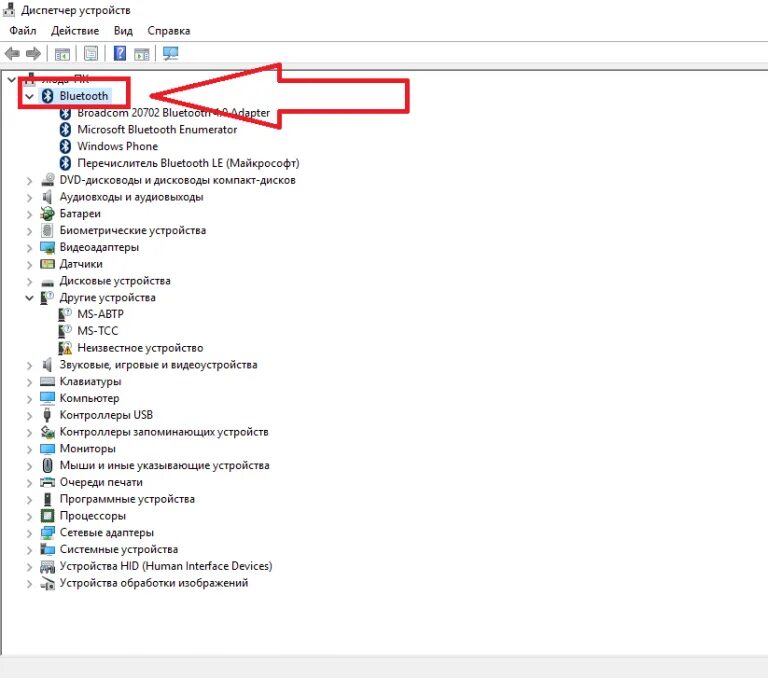Expand the Системные устройства node
Viewport: 768px width, 678px height.
(x=29, y=550)
